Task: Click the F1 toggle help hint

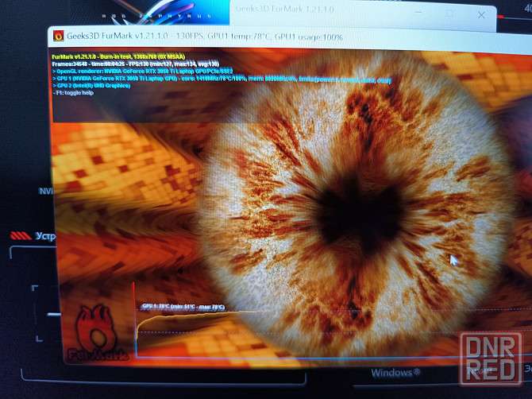Action: point(75,93)
